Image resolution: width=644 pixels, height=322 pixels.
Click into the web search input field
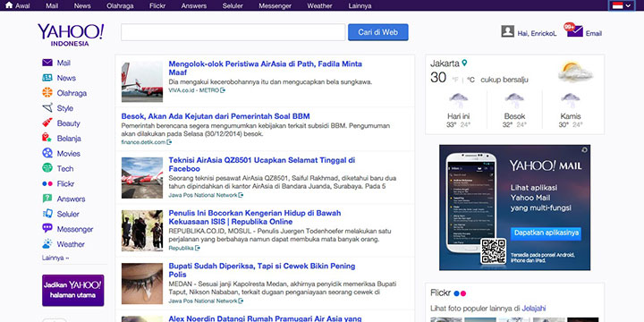(x=233, y=32)
